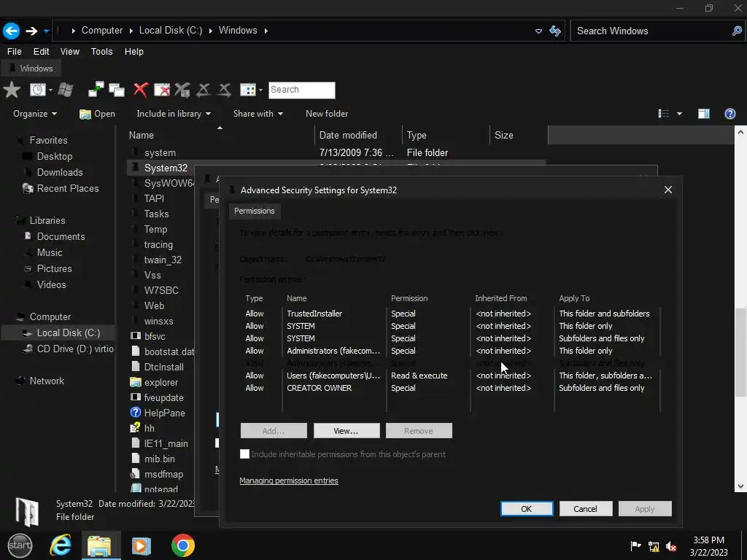This screenshot has height=560, width=747.
Task: Expand the arrow after Local Disk (C:) breadcrumb
Action: 211,31
